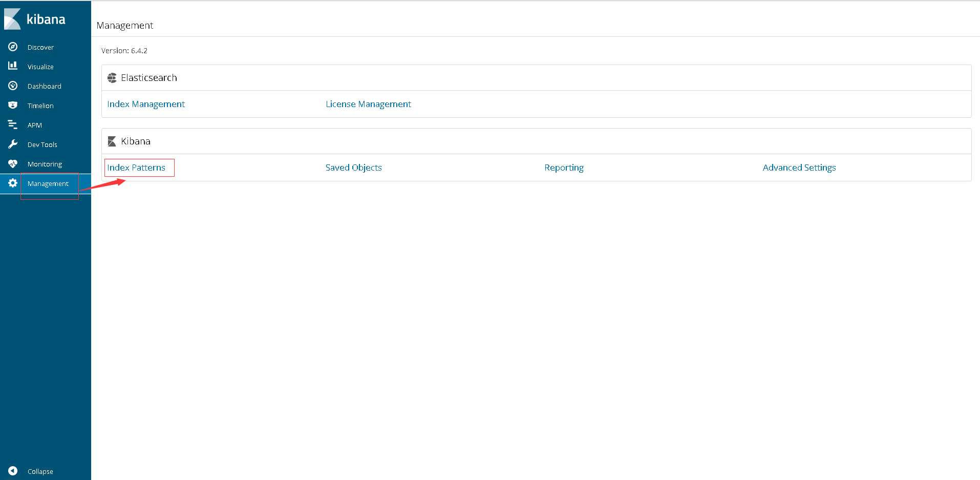
Task: Click the kibana wordmark in the header
Action: click(46, 19)
